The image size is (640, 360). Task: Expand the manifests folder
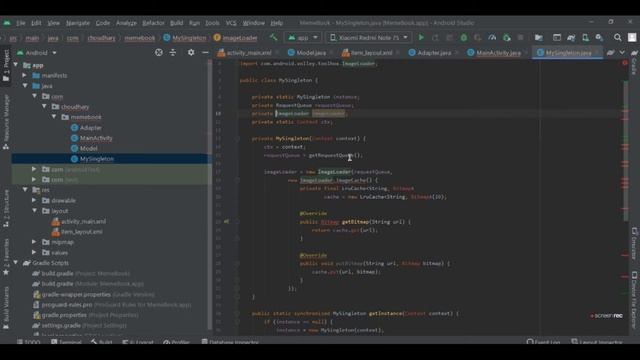click(25, 76)
